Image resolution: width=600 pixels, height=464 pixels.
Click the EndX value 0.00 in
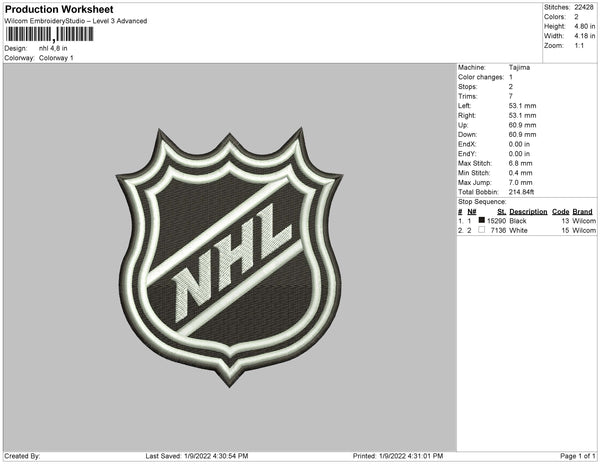click(x=519, y=144)
